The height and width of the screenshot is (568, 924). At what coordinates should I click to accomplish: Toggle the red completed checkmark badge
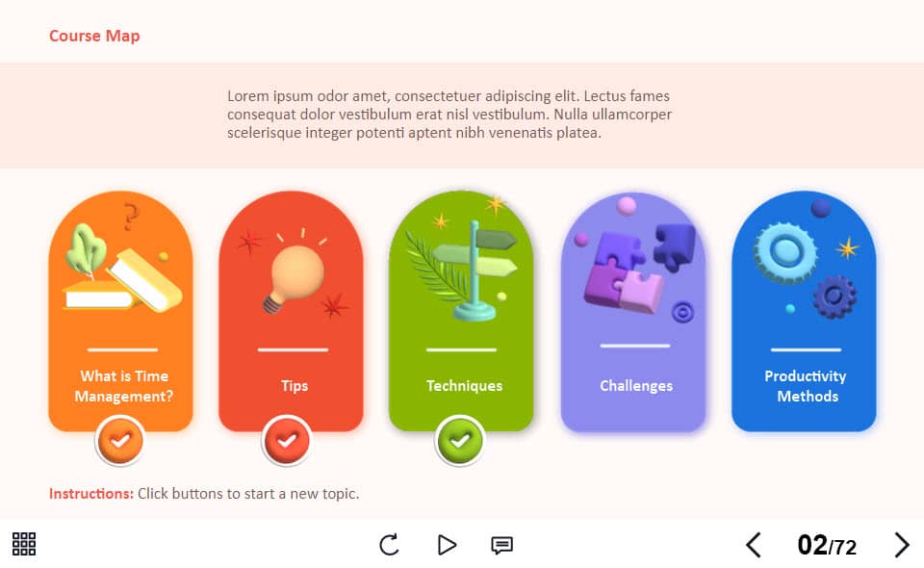[x=287, y=441]
